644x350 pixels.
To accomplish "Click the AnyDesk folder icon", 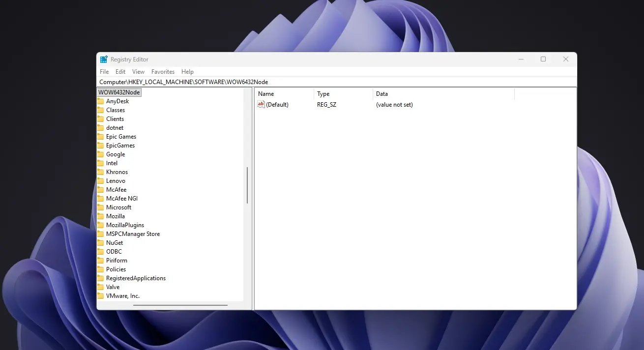I will point(100,101).
